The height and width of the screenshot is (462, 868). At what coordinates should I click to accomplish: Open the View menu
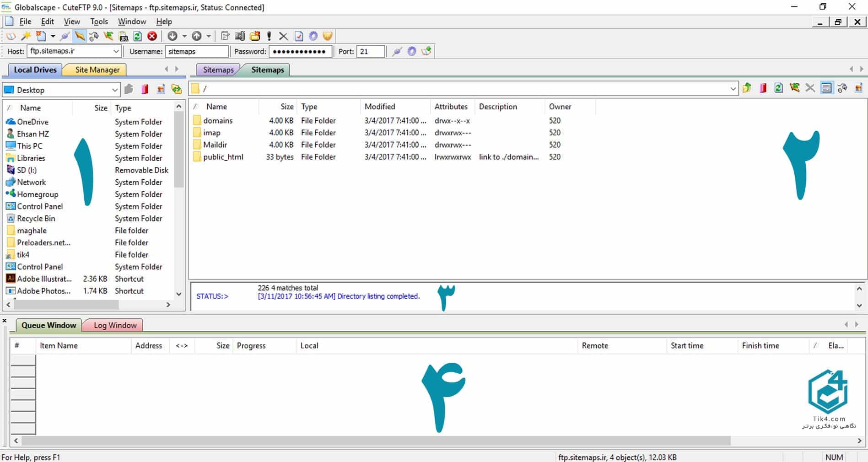72,21
